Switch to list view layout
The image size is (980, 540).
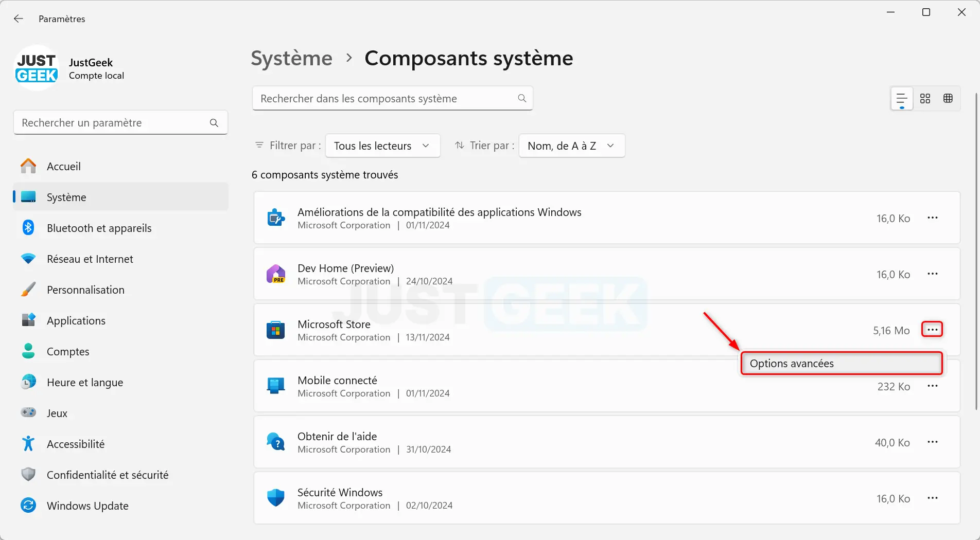coord(902,98)
